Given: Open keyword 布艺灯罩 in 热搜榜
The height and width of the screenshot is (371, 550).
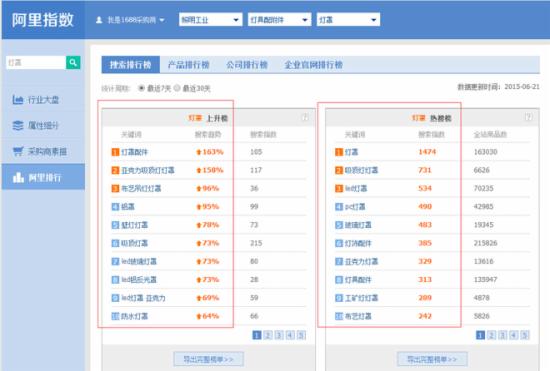Looking at the screenshot, I should (358, 316).
